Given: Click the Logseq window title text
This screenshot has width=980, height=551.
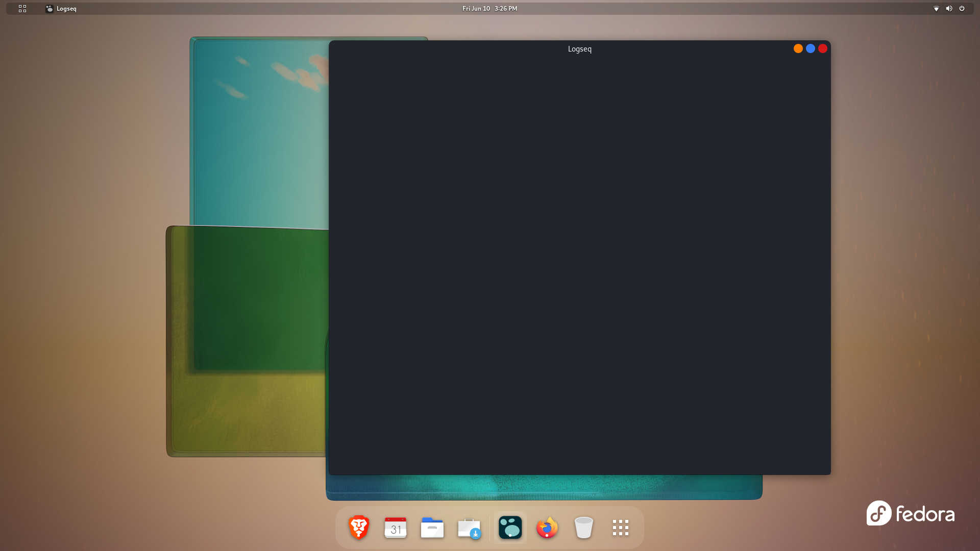Looking at the screenshot, I should click(580, 49).
